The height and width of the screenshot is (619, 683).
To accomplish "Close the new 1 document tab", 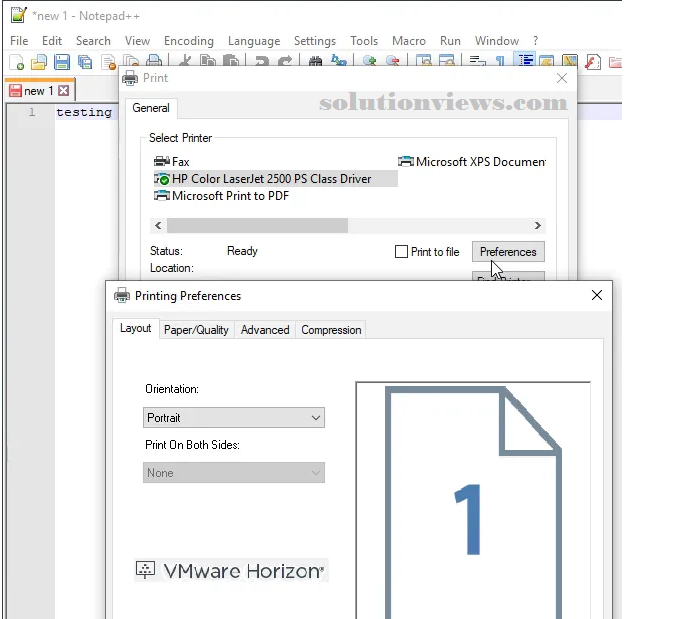I will click(x=64, y=91).
